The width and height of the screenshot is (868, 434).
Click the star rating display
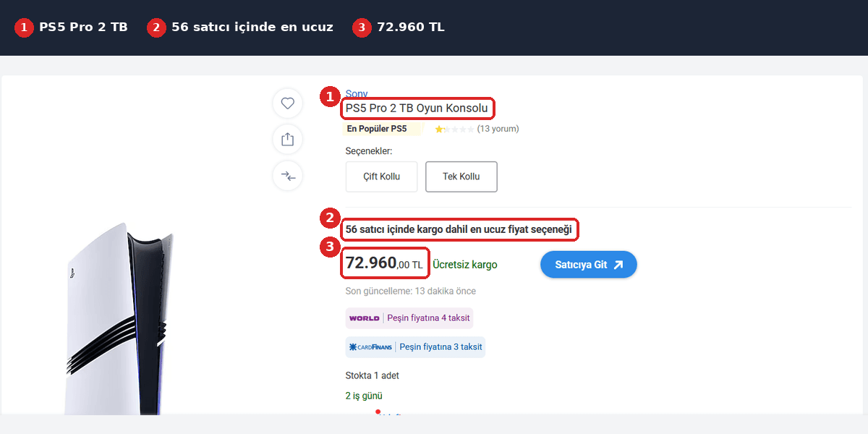[454, 129]
